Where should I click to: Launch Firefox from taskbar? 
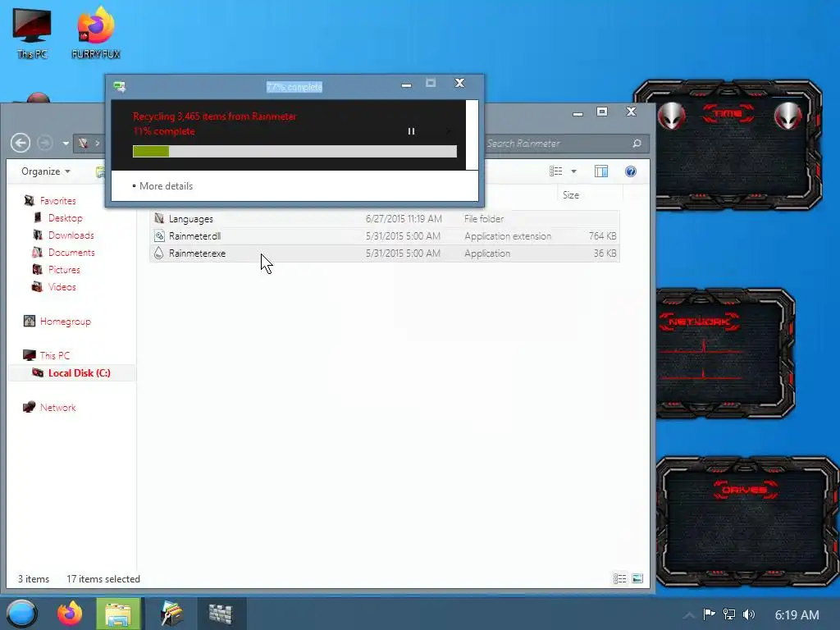[70, 614]
